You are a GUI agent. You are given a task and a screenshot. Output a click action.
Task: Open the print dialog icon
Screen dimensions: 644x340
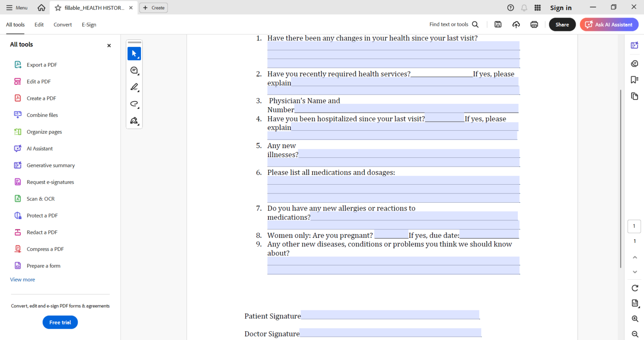(534, 24)
